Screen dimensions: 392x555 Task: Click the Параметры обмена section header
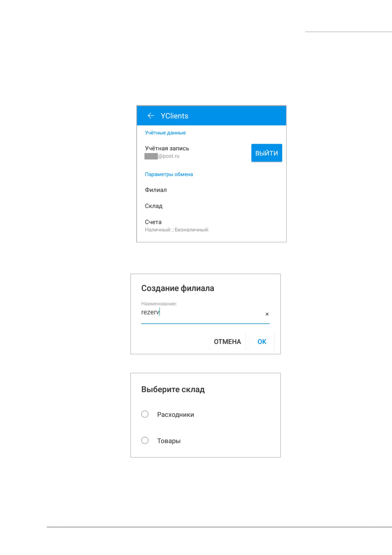pyautogui.click(x=169, y=174)
